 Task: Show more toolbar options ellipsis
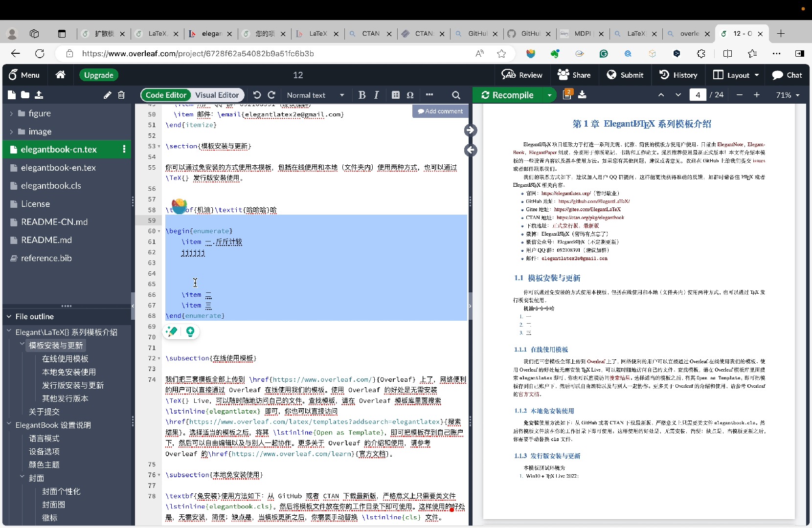pyautogui.click(x=429, y=95)
